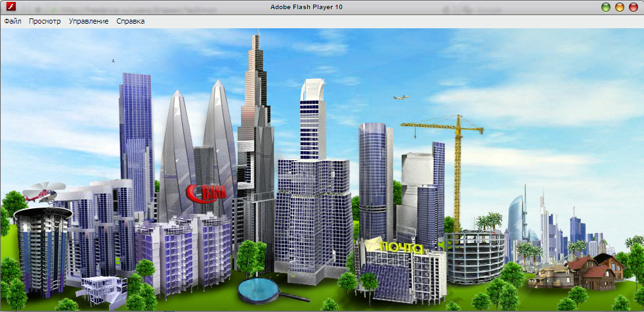
Task: Open the Просмотр menu
Action: (45, 22)
